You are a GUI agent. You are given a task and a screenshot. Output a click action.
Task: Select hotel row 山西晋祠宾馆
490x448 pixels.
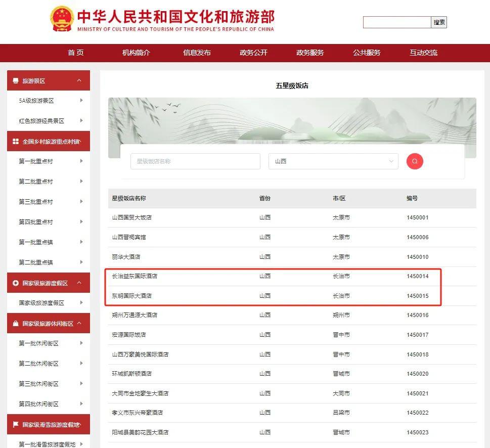(292, 237)
